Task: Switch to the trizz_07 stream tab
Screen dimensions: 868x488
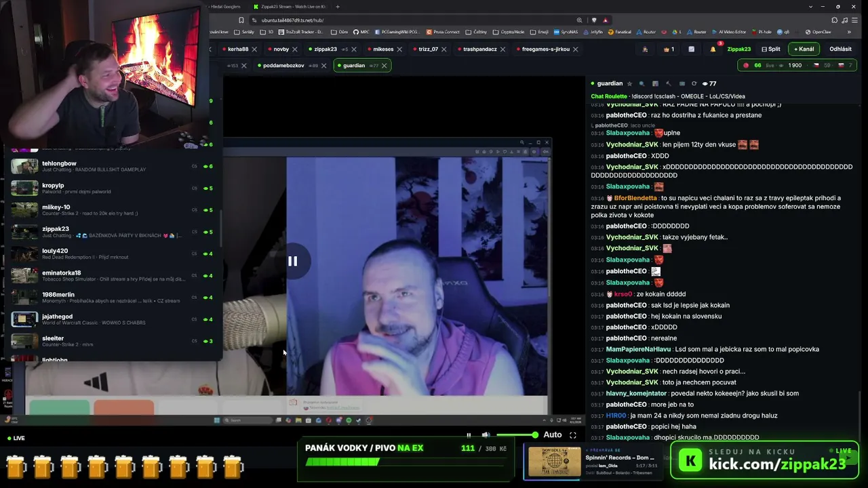Action: coord(428,49)
